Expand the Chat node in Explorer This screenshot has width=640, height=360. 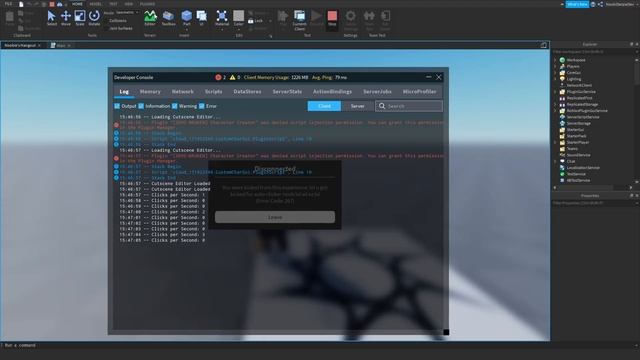click(x=555, y=161)
